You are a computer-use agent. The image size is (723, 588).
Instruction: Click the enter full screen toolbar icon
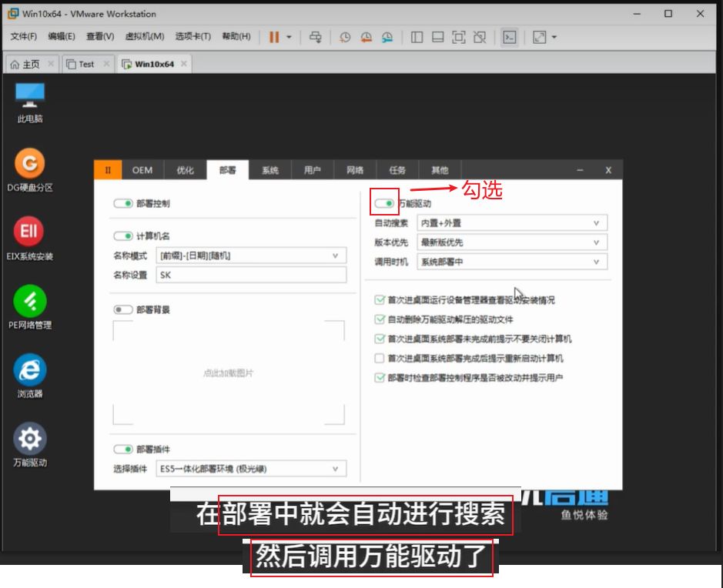pyautogui.click(x=459, y=37)
